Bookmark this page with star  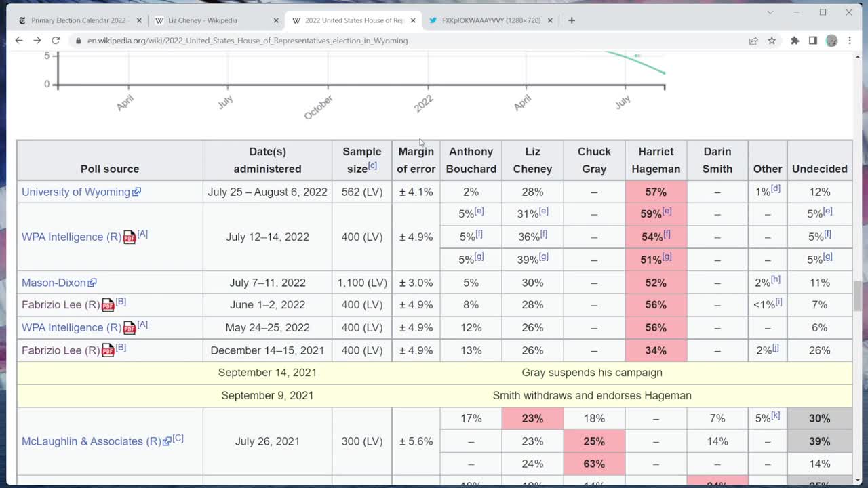coord(772,41)
